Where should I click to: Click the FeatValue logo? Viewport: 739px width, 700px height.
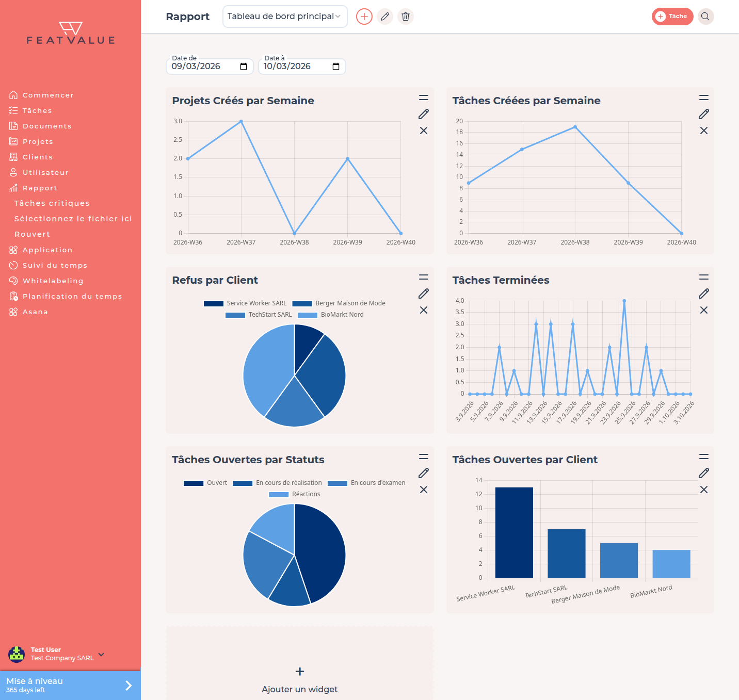pos(71,34)
